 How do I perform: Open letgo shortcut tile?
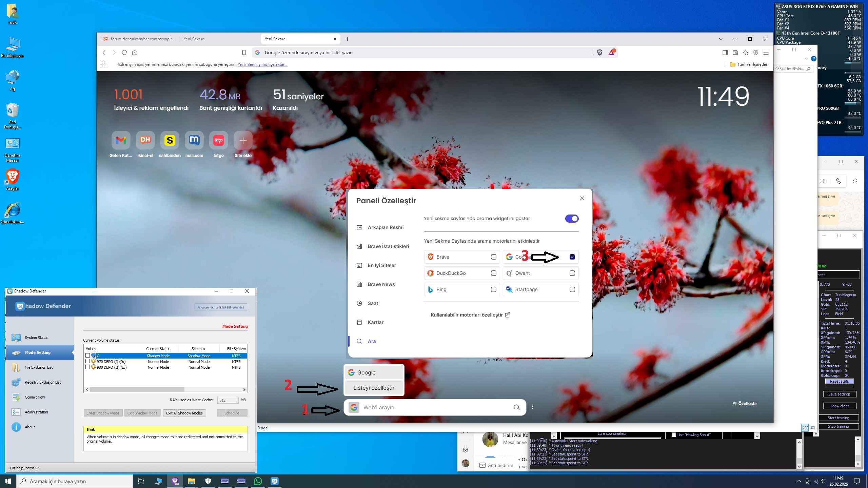tap(218, 140)
